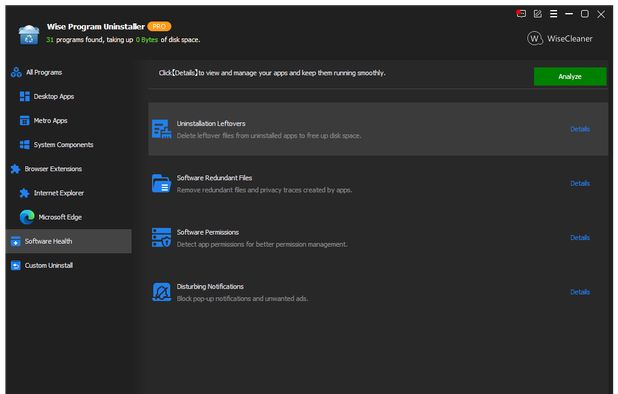
Task: Click the Microsoft Edge logo icon
Action: (x=27, y=217)
